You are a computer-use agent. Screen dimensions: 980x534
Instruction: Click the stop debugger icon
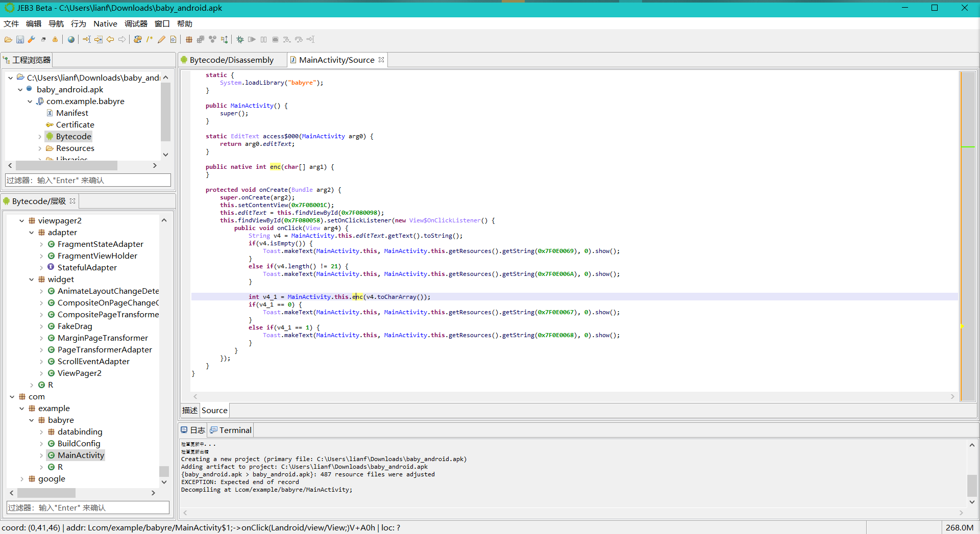click(275, 40)
